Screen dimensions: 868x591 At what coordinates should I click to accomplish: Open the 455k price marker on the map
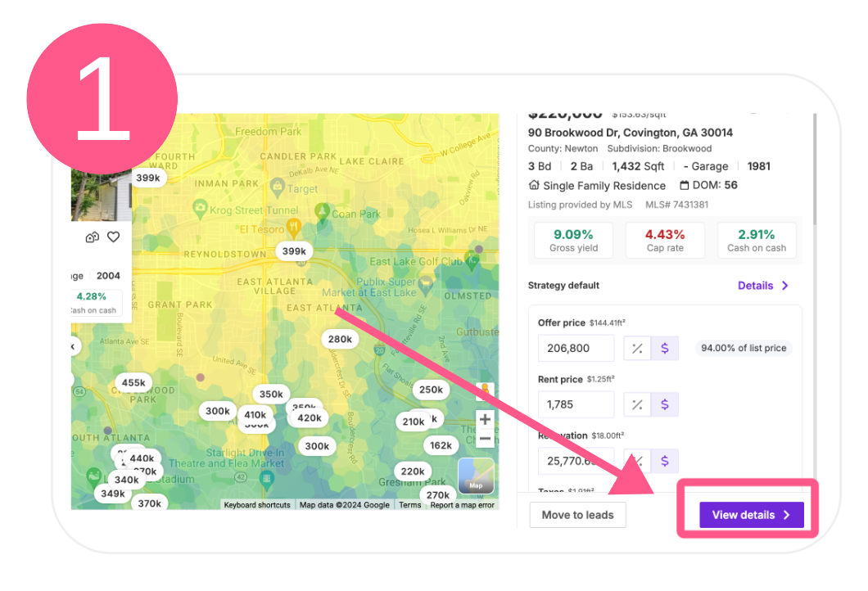coord(133,382)
